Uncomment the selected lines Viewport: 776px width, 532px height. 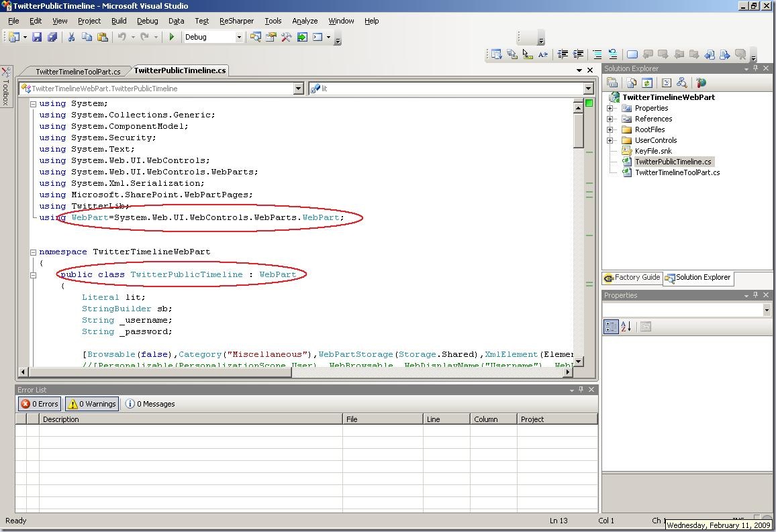pos(613,54)
